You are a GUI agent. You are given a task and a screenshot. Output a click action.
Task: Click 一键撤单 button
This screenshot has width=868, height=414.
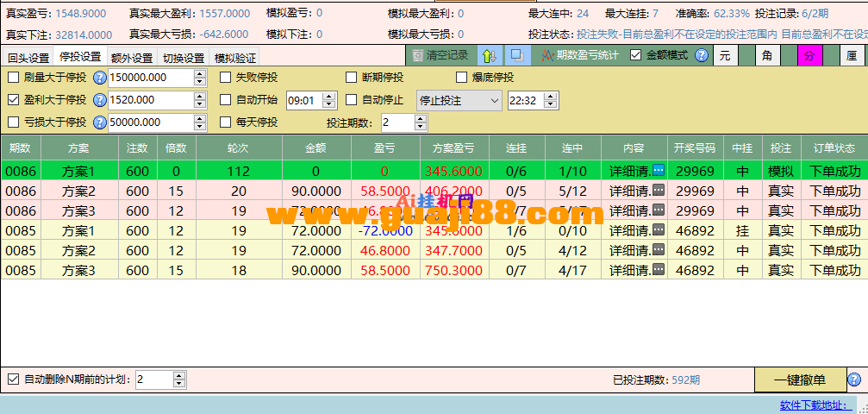tap(800, 379)
